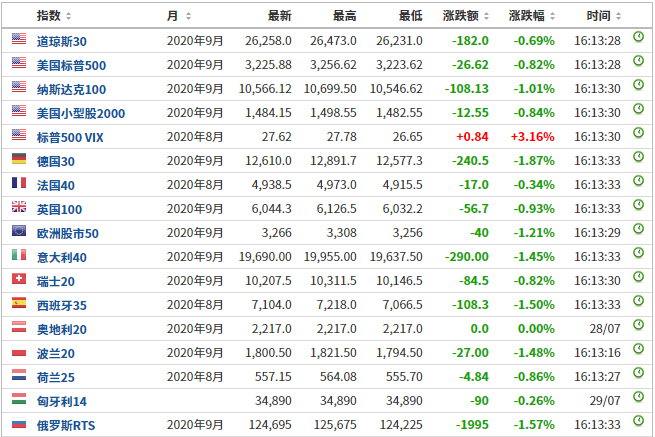Click the Swiss flag beside 瑞士20
This screenshot has width=655, height=437.
pos(19,279)
